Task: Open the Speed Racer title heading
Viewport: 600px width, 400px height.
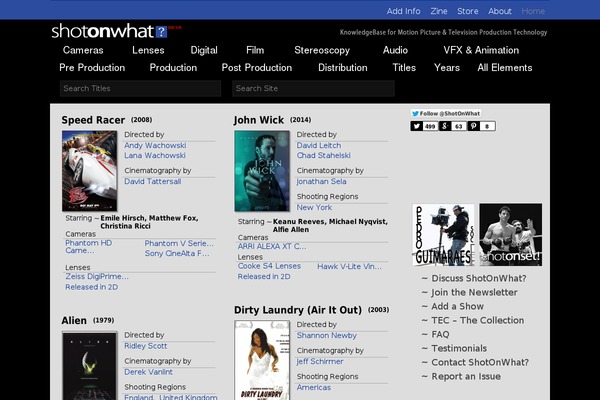Action: pyautogui.click(x=93, y=120)
